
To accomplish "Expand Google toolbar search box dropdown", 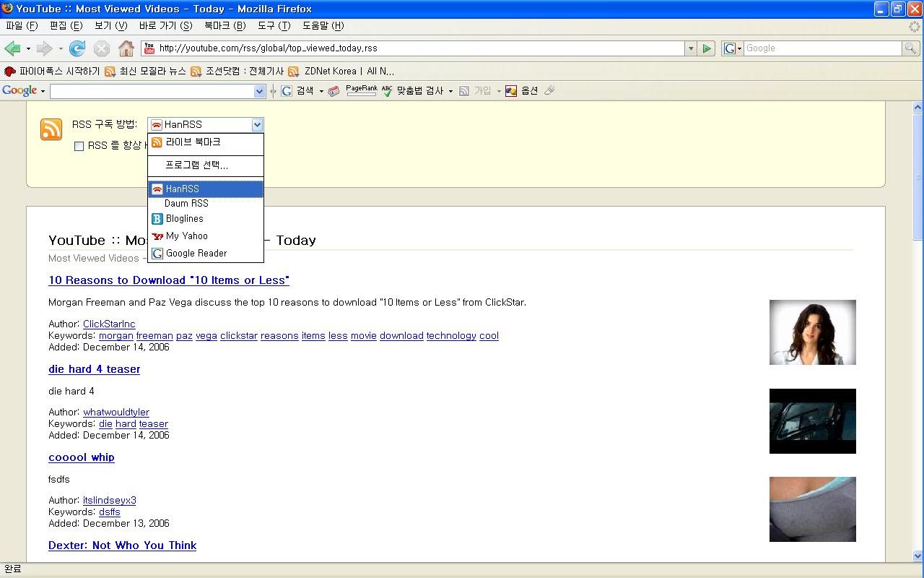I will (x=260, y=91).
